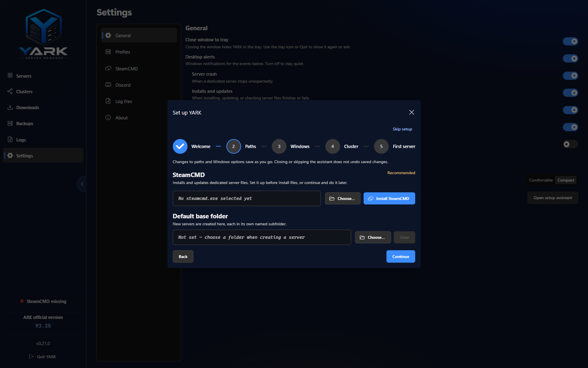Click the completed Welcome checkmark step
Screen dimensions: 588x368
coord(180,146)
